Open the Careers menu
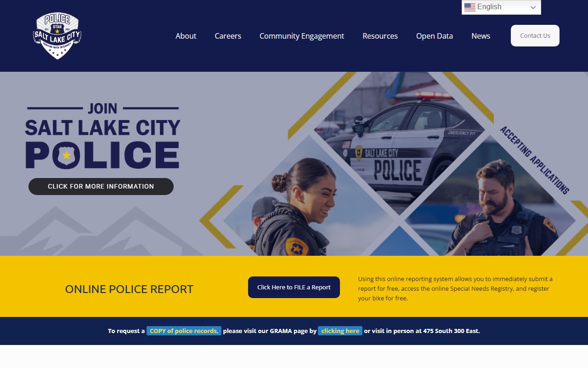 (x=228, y=36)
